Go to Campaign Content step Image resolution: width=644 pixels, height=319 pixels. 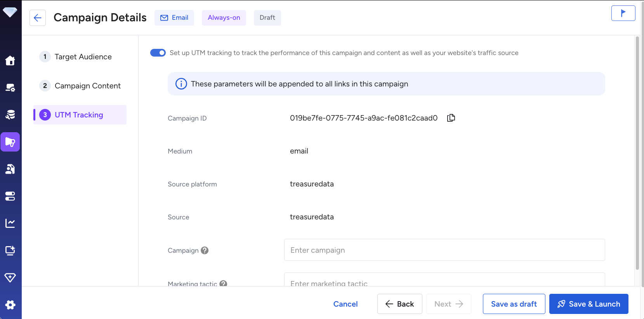coord(87,86)
